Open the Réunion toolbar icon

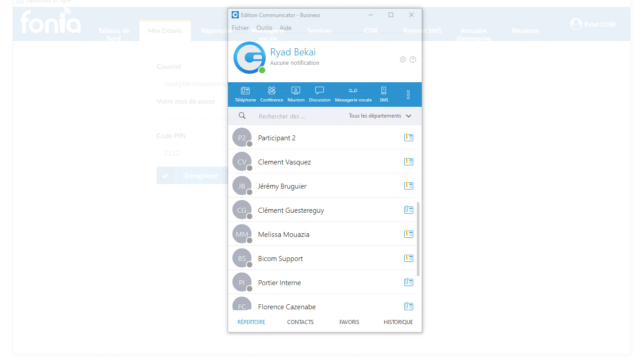[x=296, y=94]
